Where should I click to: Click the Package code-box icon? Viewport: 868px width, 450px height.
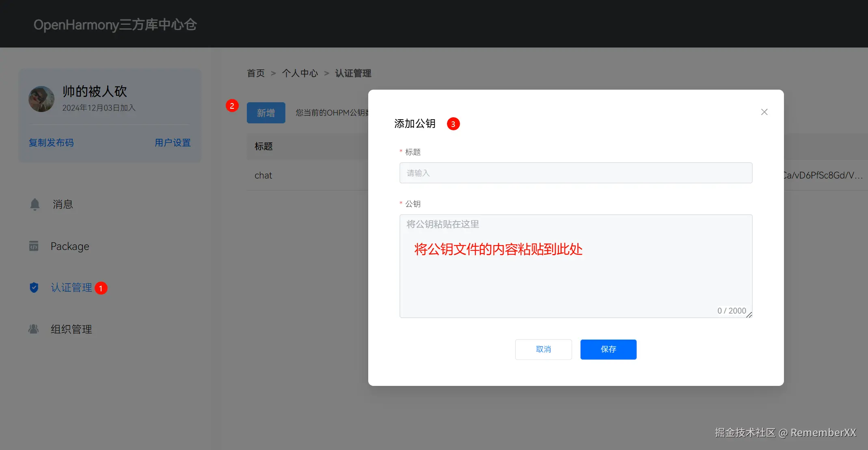tap(34, 246)
